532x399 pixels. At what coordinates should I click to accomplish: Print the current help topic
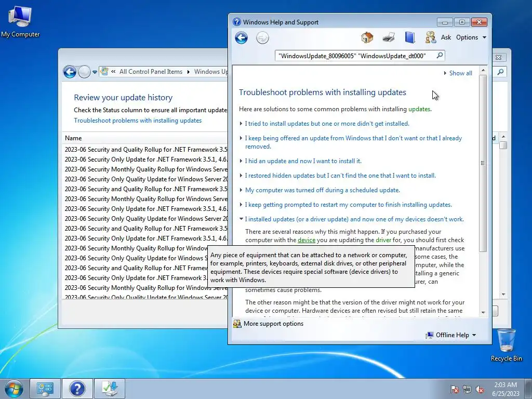[389, 37]
